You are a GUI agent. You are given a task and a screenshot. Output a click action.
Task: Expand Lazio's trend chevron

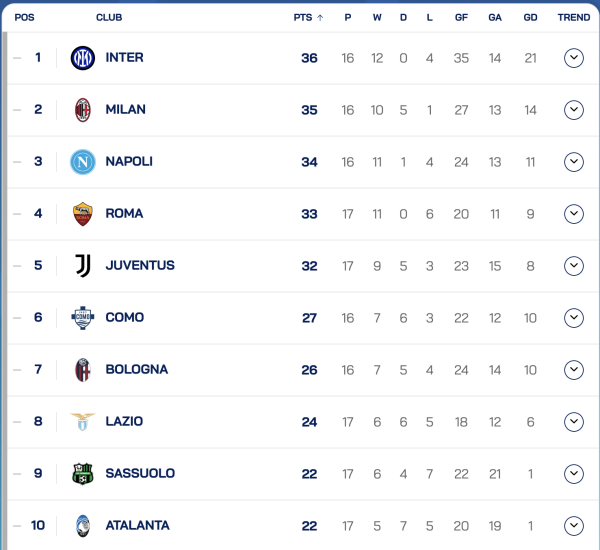pyautogui.click(x=573, y=422)
